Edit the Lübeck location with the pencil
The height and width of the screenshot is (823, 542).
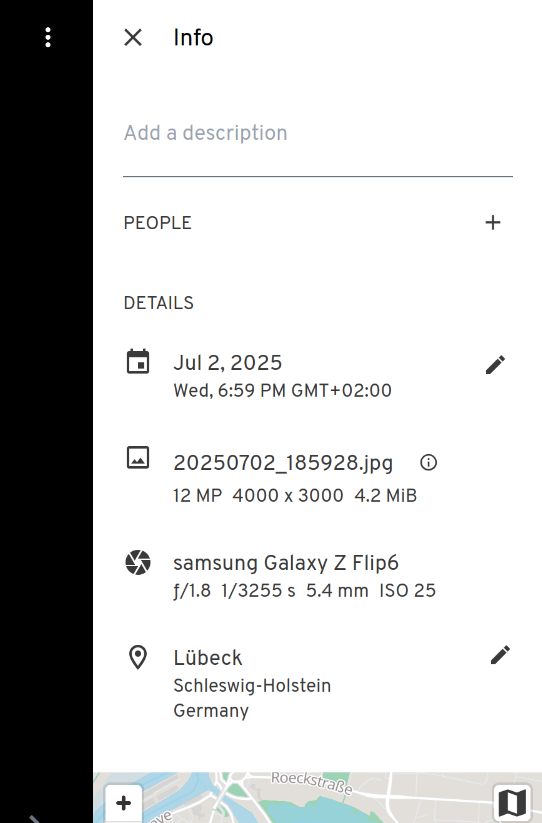coord(500,655)
